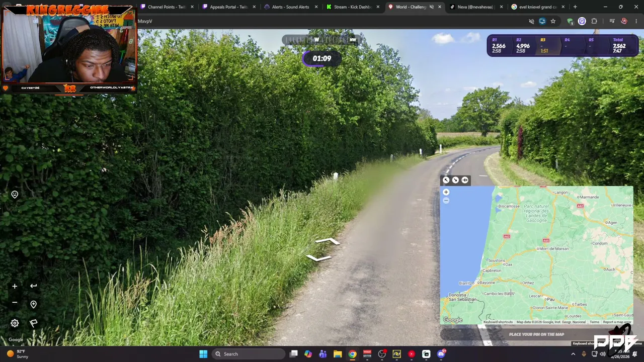The height and width of the screenshot is (362, 644).
Task: Switch to the Neva TikTok tab
Action: pyautogui.click(x=476, y=7)
